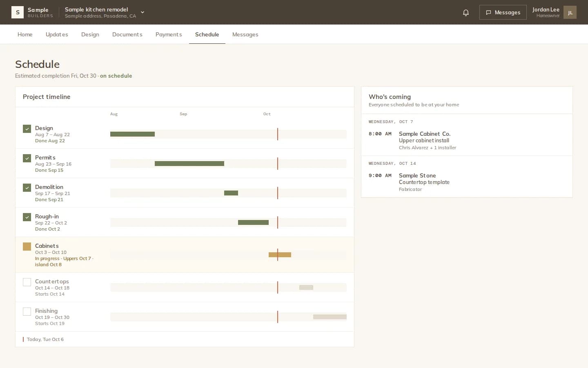Switch to the Updates tab

pyautogui.click(x=57, y=34)
